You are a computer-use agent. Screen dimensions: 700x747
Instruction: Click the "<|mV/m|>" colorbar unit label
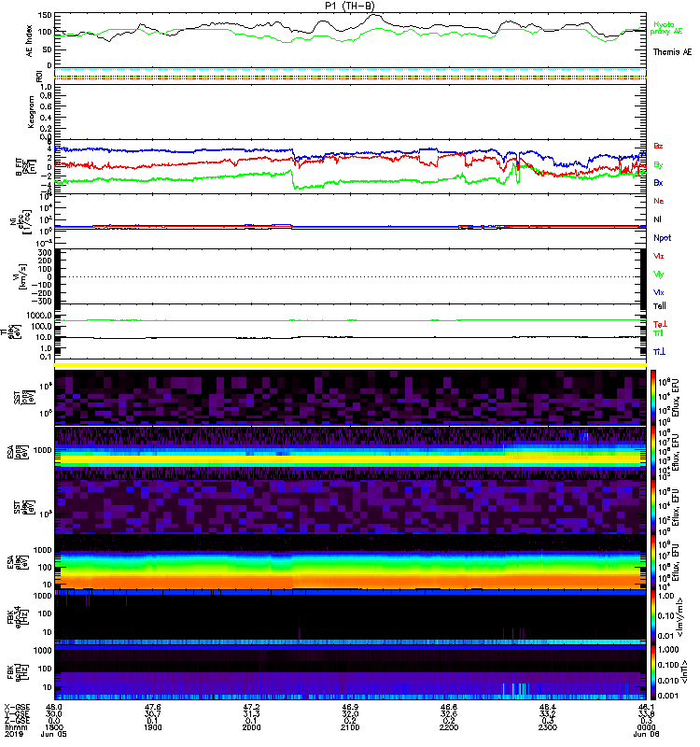681,617
